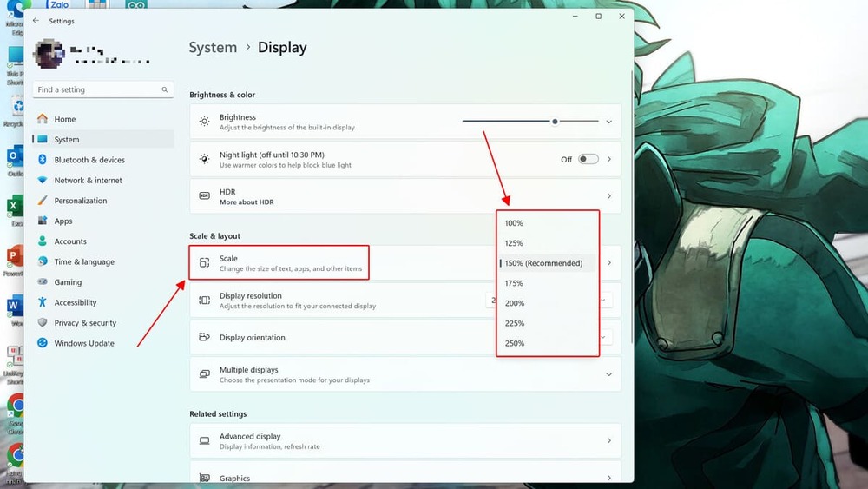The width and height of the screenshot is (868, 489).
Task: Click the Windows Update icon
Action: (x=42, y=343)
